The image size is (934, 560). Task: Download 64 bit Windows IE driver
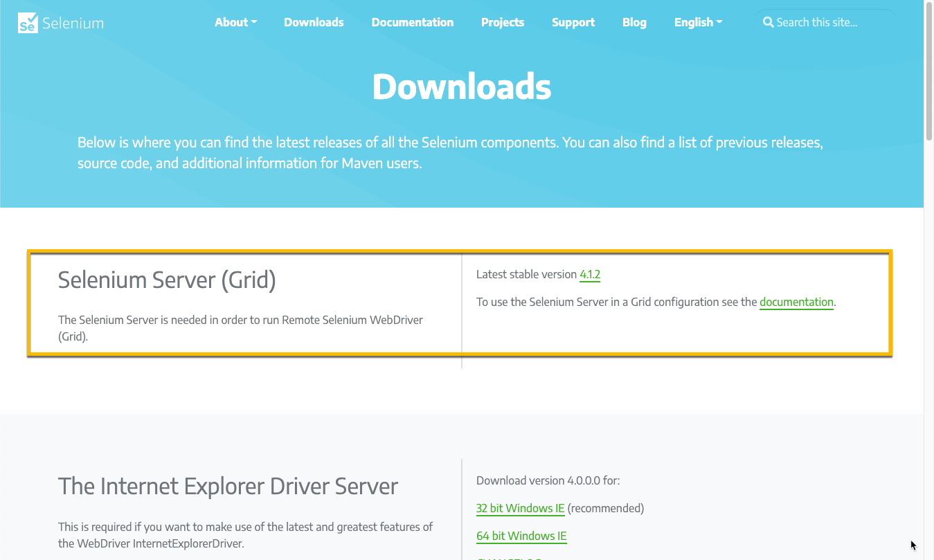(x=521, y=536)
